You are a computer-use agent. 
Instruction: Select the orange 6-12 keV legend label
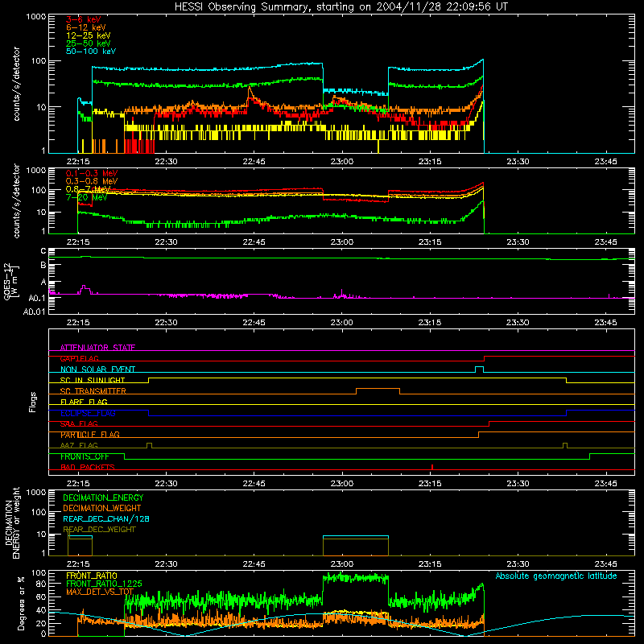86,27
